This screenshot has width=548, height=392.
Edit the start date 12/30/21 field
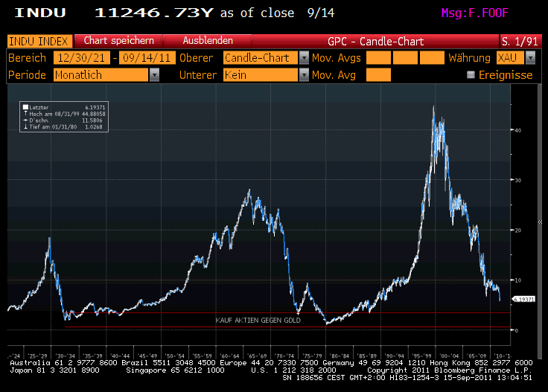pyautogui.click(x=81, y=58)
